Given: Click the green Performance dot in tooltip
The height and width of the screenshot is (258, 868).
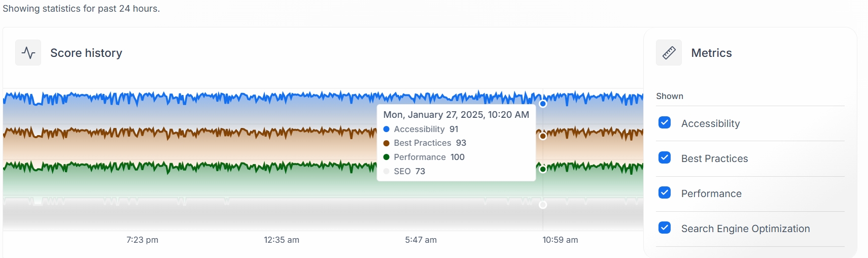Looking at the screenshot, I should pyautogui.click(x=387, y=157).
